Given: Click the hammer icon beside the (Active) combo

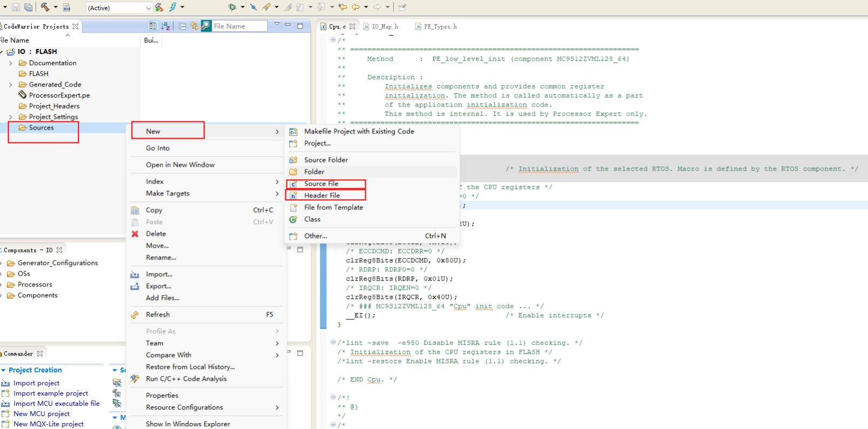Looking at the screenshot, I should point(159,8).
